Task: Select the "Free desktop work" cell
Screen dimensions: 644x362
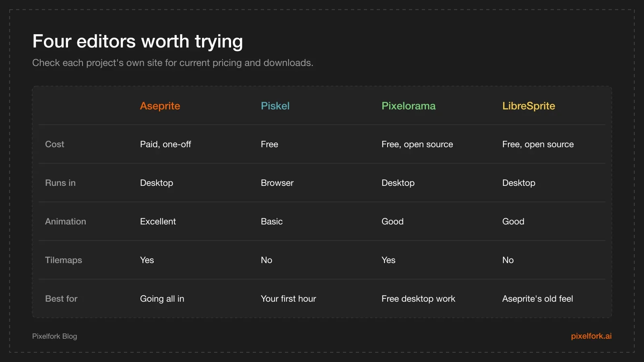Action: pyautogui.click(x=419, y=298)
